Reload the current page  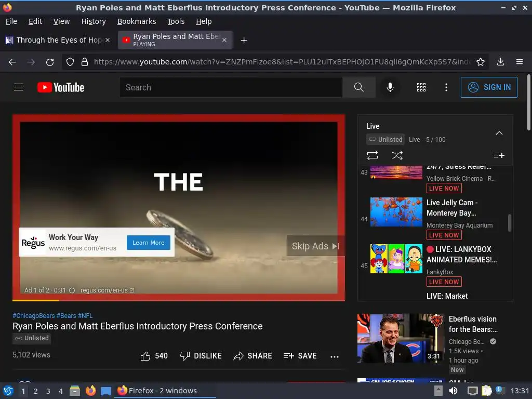coord(50,62)
